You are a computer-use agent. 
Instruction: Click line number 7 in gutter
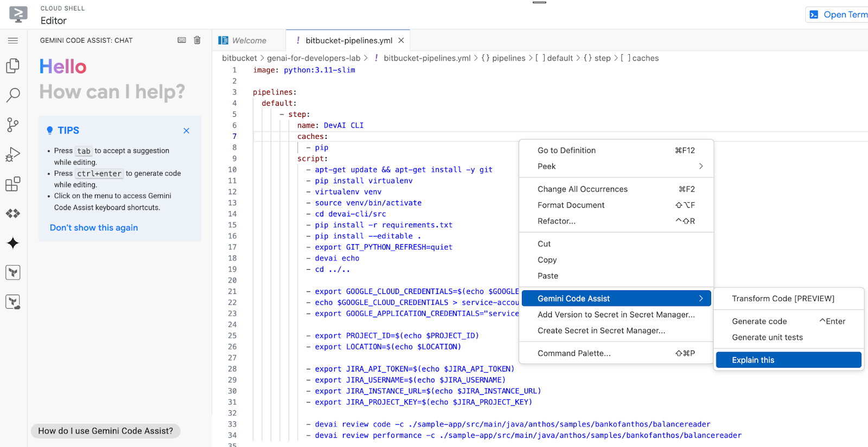(234, 136)
